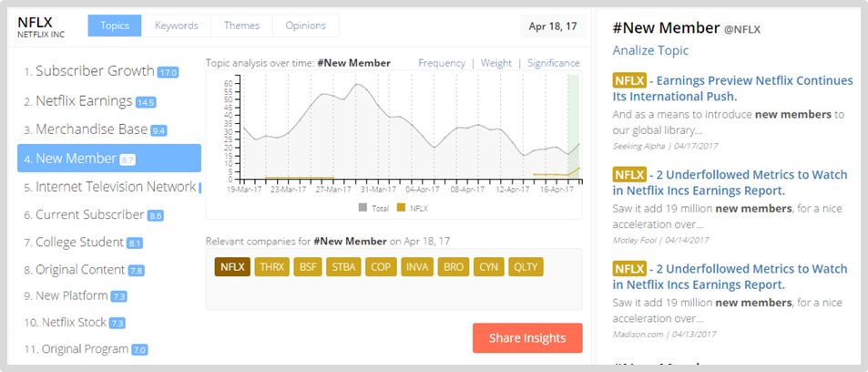Select topic Netflix Earnings
The image size is (868, 372).
pos(84,101)
